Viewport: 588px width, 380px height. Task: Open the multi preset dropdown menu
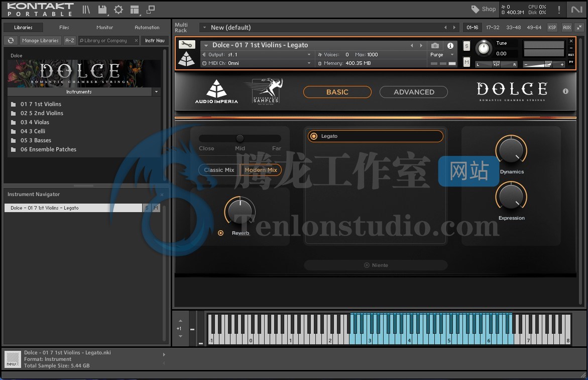pos(204,28)
